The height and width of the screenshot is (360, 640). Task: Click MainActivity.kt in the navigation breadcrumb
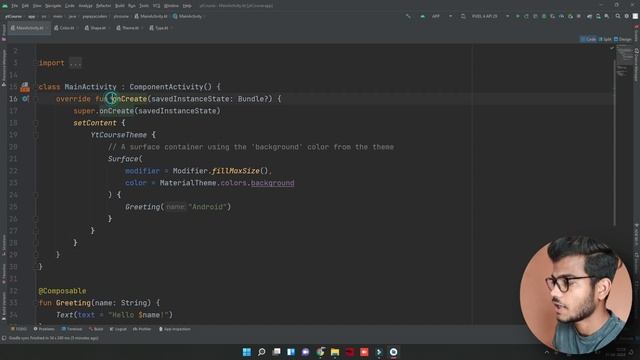151,16
